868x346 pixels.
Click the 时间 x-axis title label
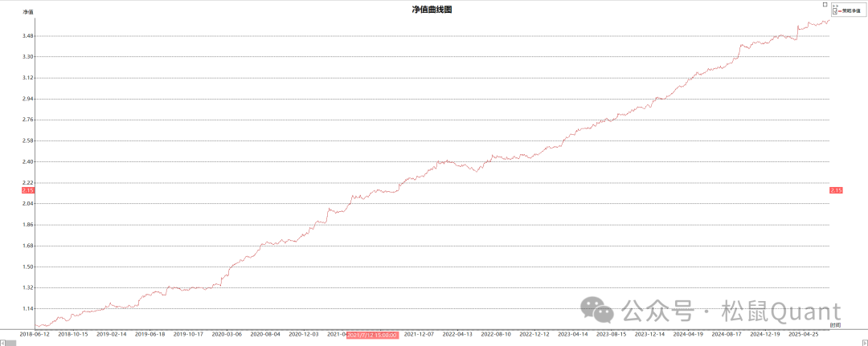tap(835, 325)
